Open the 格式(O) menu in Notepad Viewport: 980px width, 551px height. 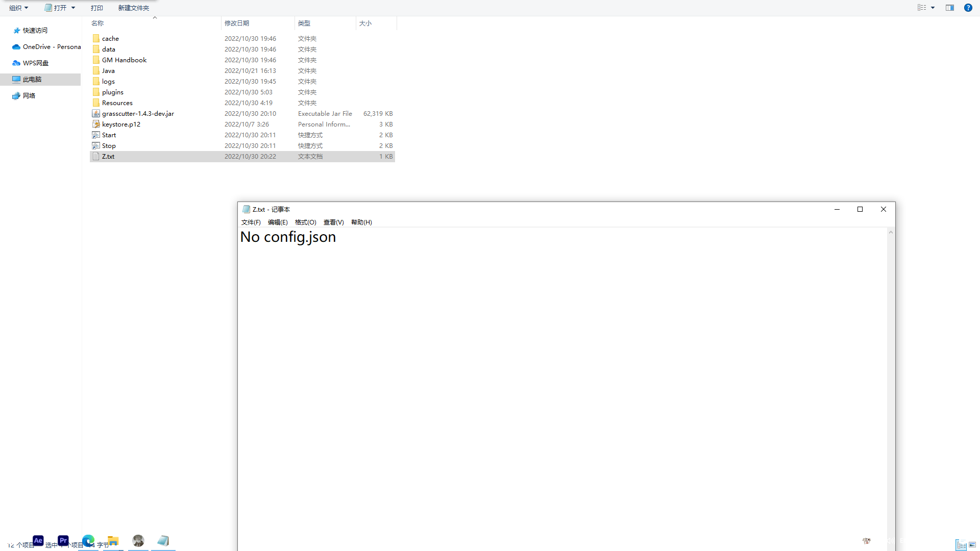coord(305,222)
